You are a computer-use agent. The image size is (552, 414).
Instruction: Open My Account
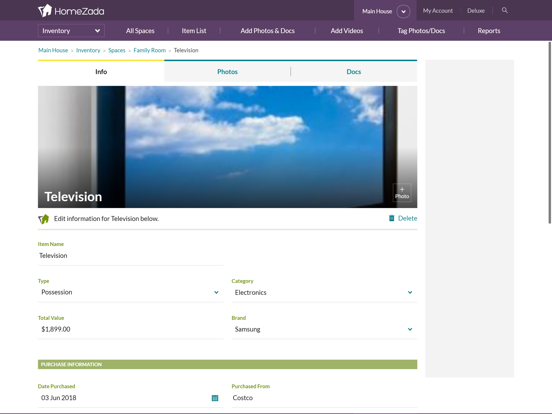438,11
